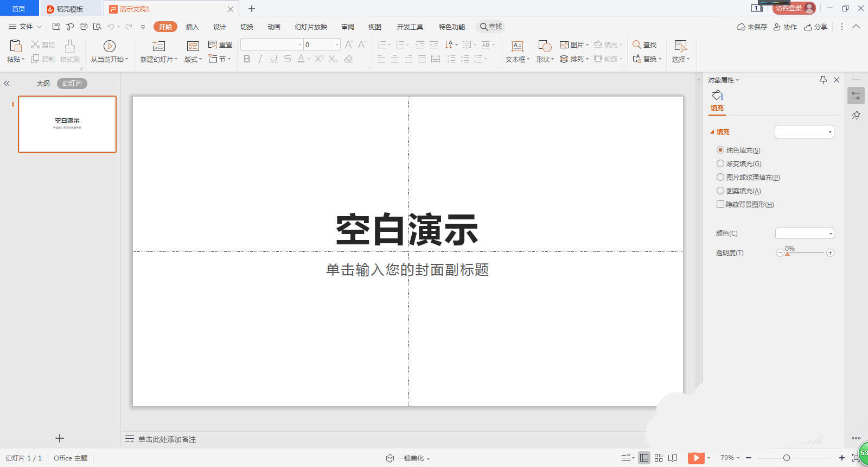Select 图片或纹理填充 picture fill radio

click(720, 177)
